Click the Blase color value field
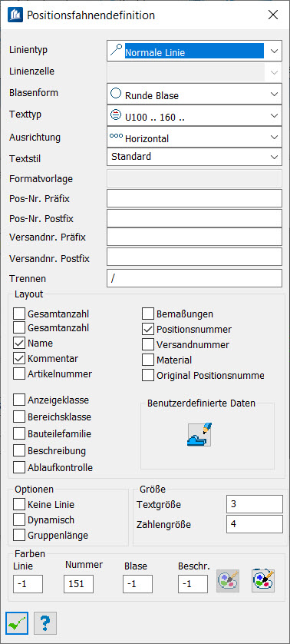Viewport: 290px width, 644px height. 138,584
